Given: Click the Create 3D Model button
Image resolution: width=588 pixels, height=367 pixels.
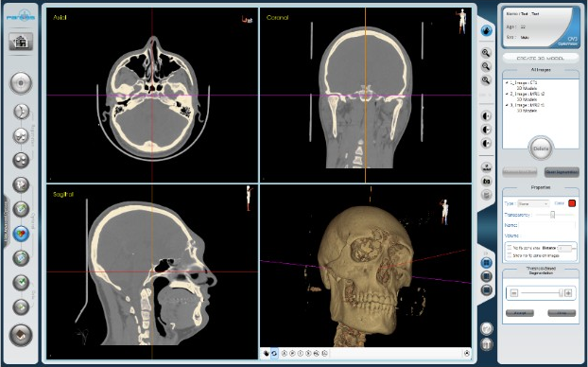Looking at the screenshot, I should [541, 58].
